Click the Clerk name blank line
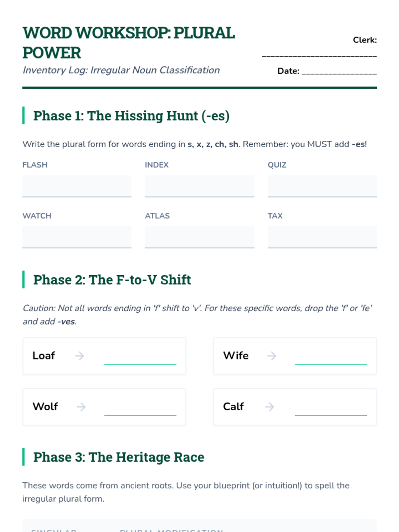Screen dimensions: 399x532 tap(319, 54)
